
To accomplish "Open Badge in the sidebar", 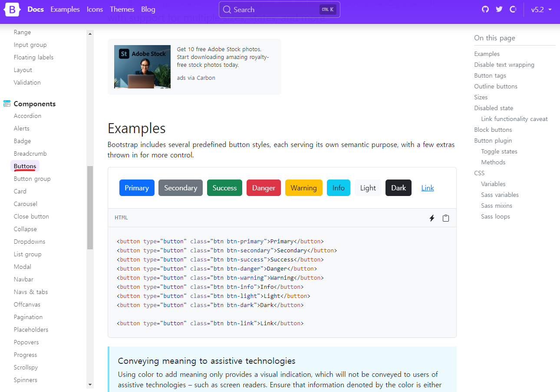I will [x=22, y=141].
